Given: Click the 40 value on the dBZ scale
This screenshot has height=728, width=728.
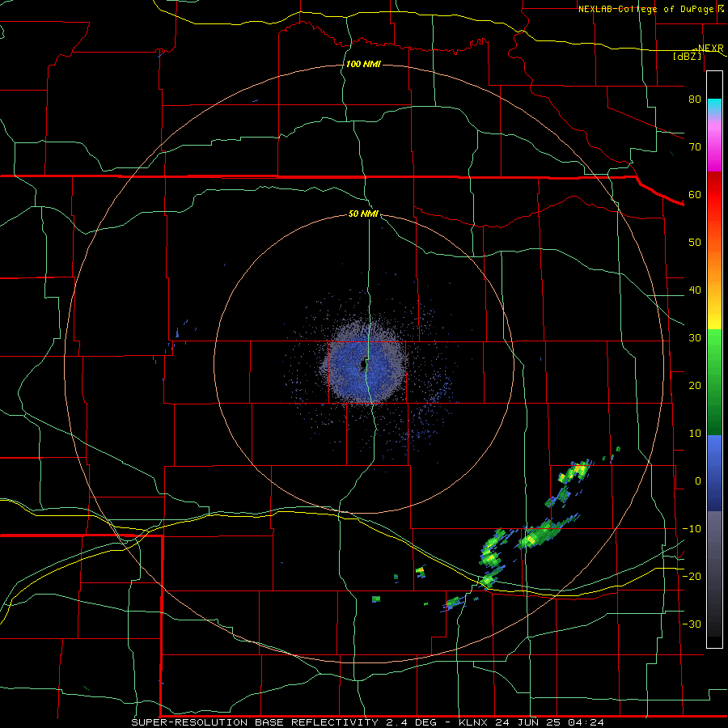Looking at the screenshot, I should tap(695, 290).
